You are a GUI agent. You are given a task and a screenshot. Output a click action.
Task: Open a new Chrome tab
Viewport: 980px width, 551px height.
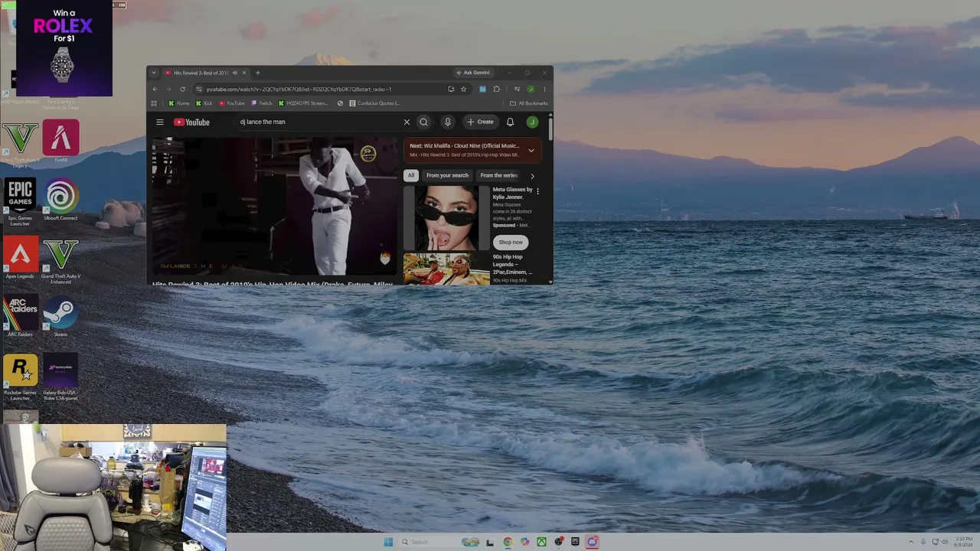coord(257,73)
